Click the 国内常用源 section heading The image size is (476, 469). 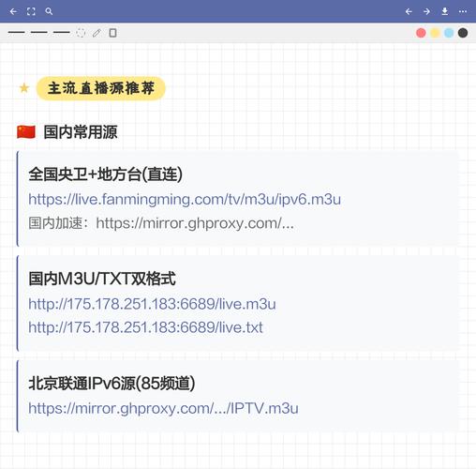[x=81, y=132]
